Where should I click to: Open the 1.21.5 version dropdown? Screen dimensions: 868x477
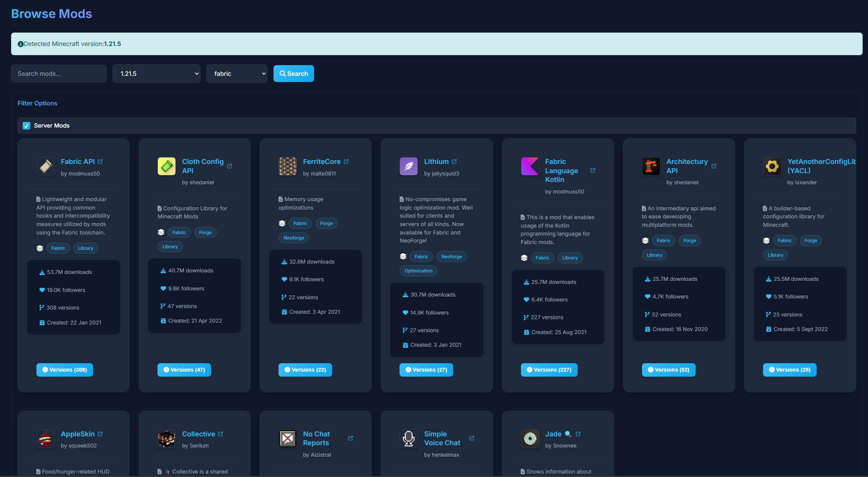(x=156, y=73)
